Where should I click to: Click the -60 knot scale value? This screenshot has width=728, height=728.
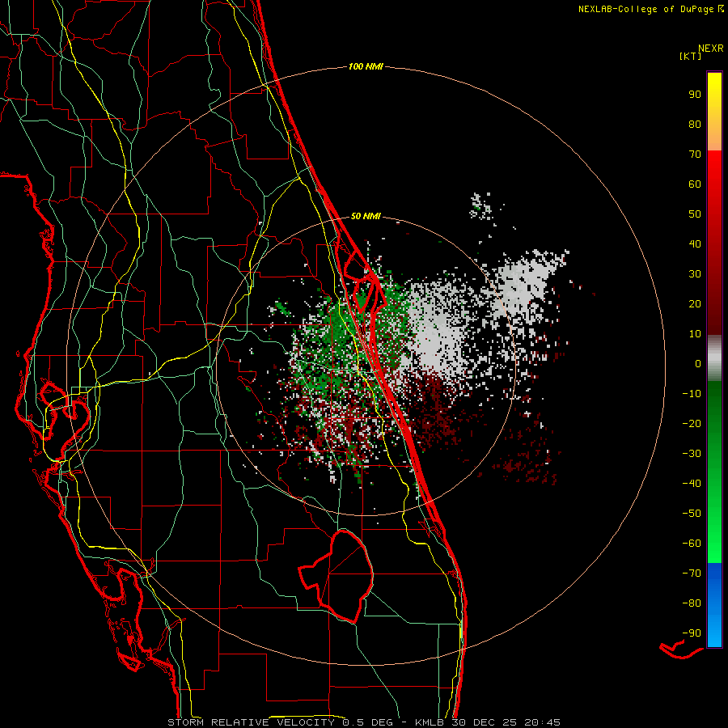692,544
